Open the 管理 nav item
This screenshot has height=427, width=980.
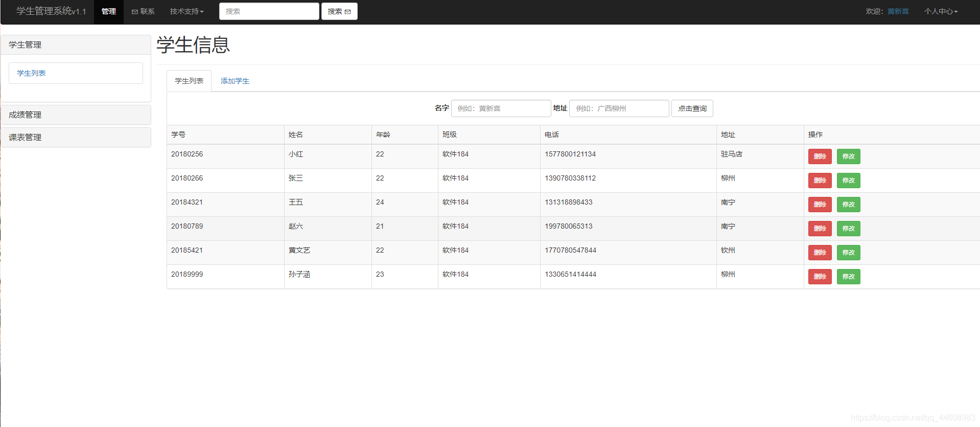(x=109, y=12)
